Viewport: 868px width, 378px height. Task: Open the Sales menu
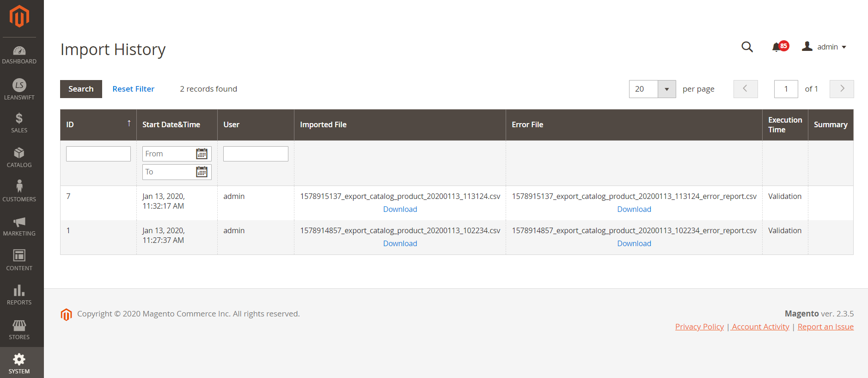point(19,123)
